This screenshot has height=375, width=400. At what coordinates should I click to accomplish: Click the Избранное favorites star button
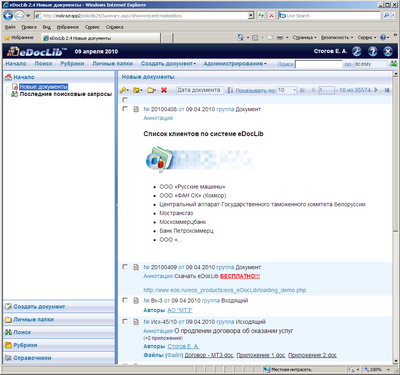click(19, 38)
